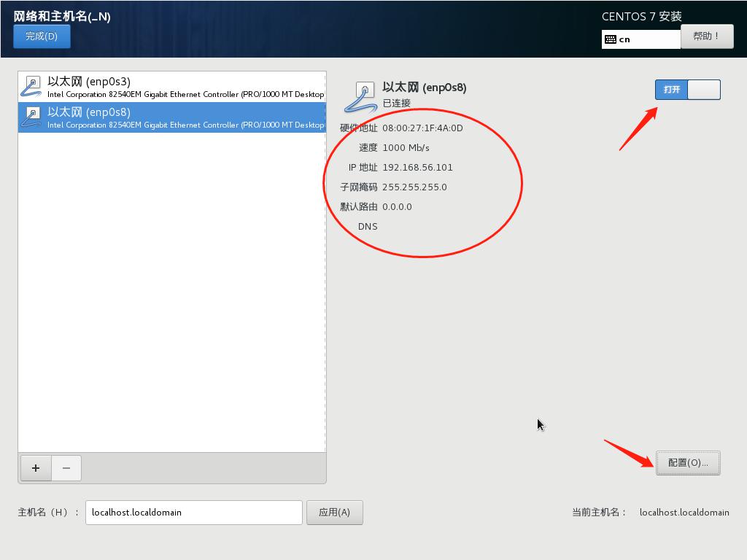The height and width of the screenshot is (560, 747).
Task: Click the enp0s3 ethernet cable icon
Action: click(31, 87)
